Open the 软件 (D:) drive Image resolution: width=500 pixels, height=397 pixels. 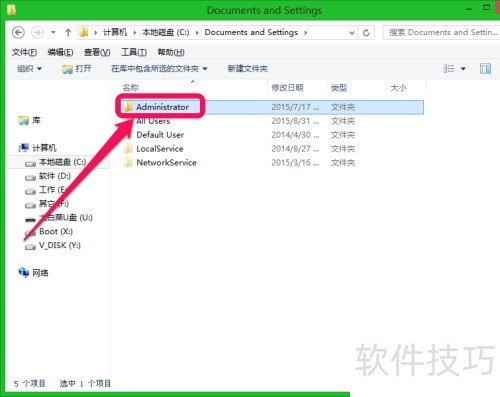55,176
